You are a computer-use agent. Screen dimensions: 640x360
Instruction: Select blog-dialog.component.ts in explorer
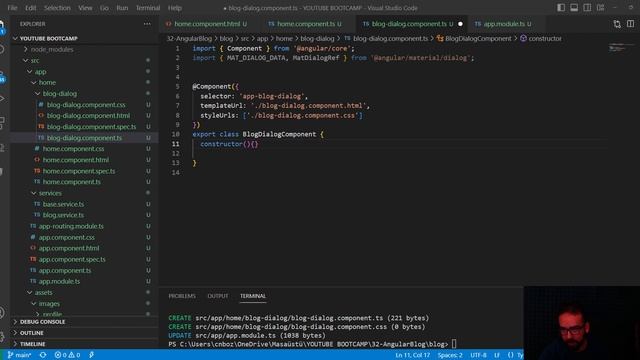(84, 138)
